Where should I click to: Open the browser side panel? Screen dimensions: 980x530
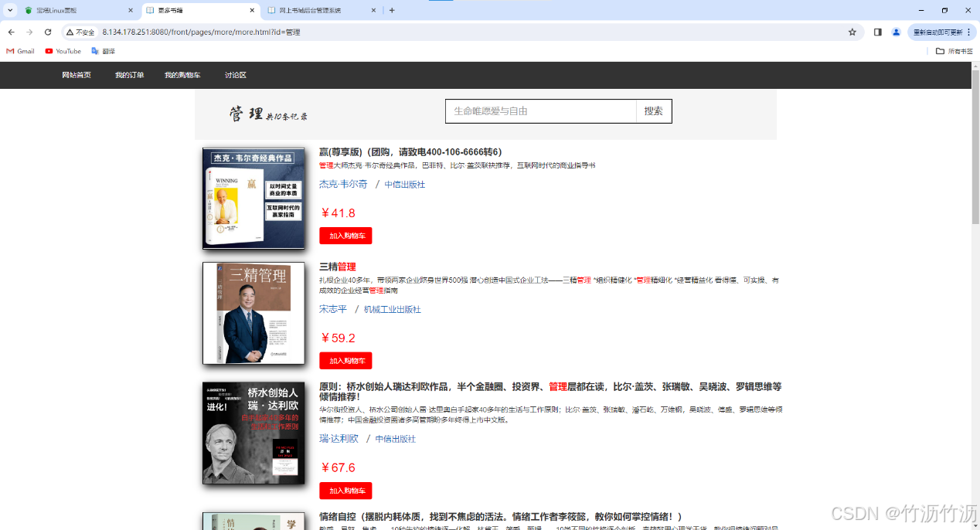pos(877,32)
